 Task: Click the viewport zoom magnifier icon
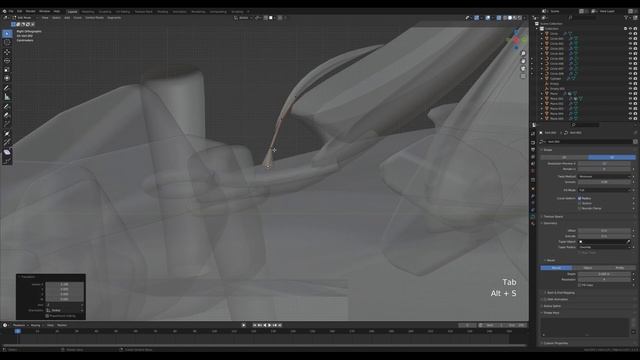523,53
